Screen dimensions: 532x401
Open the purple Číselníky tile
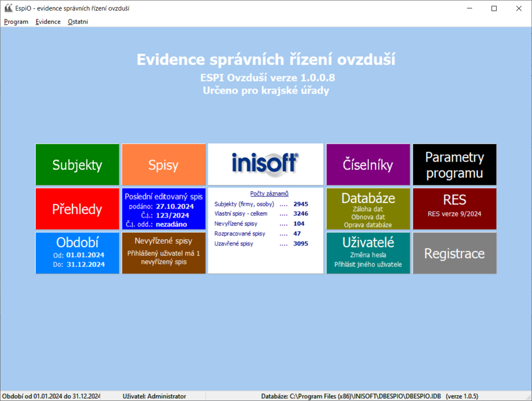point(368,164)
